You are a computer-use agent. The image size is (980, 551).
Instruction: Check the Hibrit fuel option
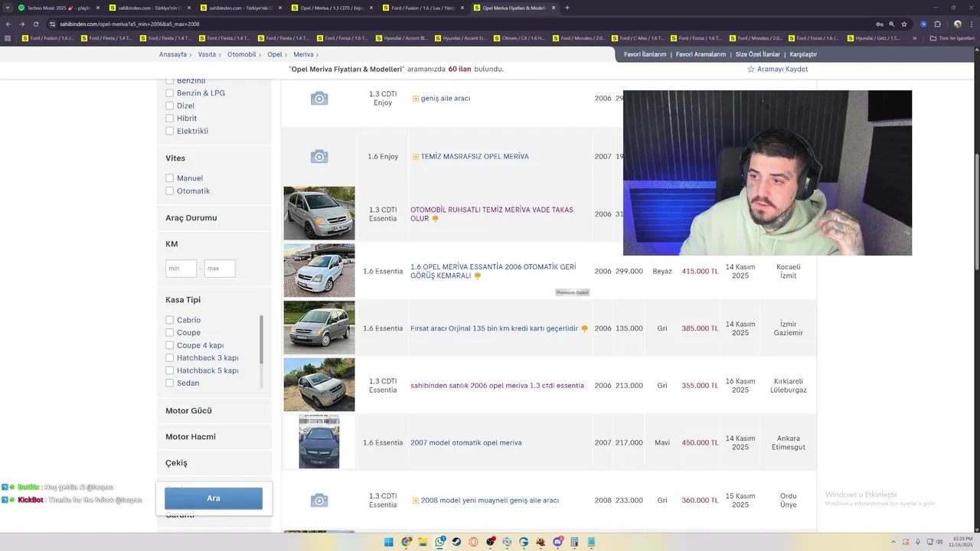170,118
